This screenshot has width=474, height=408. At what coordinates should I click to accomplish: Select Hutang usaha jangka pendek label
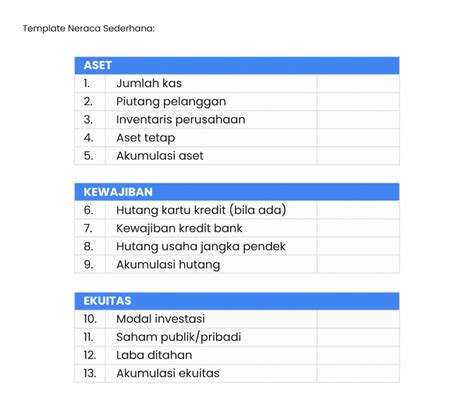pyautogui.click(x=201, y=247)
